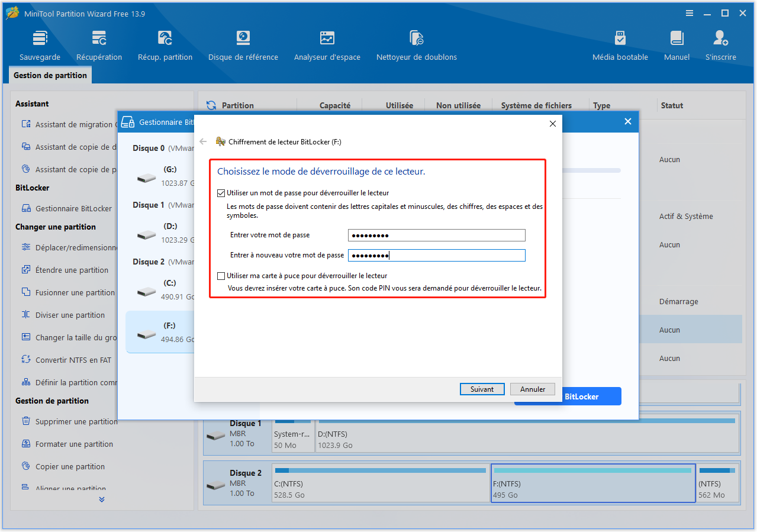This screenshot has width=757, height=532.
Task: Select Aligner une partition
Action: tap(63, 489)
